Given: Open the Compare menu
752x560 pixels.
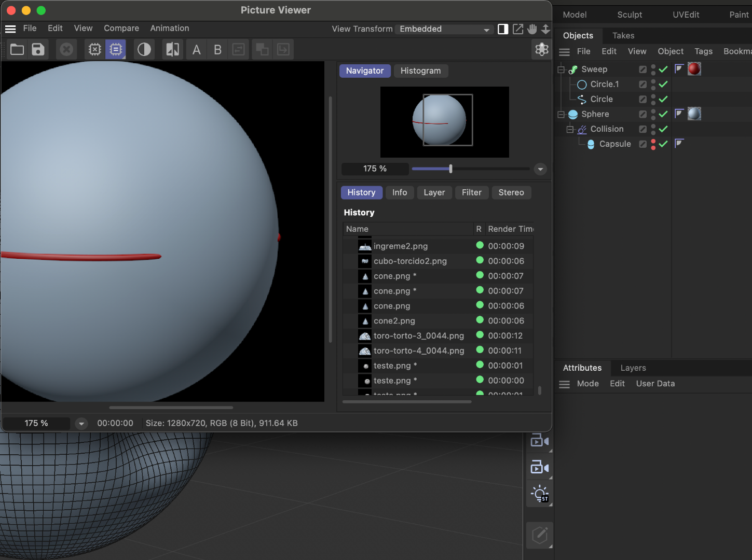Looking at the screenshot, I should coord(121,29).
